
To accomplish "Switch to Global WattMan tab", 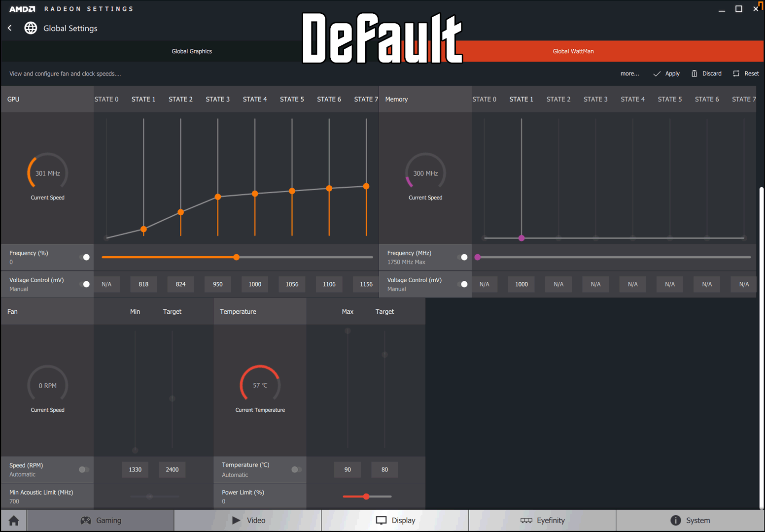I will [573, 51].
